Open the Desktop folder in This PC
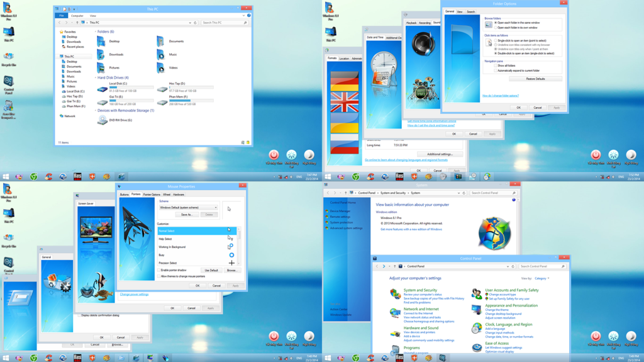The image size is (644, 362). pos(101,41)
